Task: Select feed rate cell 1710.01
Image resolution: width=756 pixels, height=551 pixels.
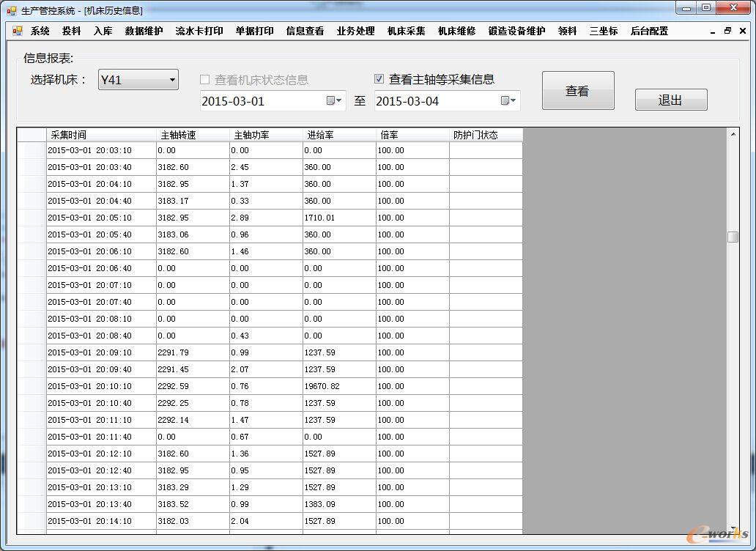Action: tap(339, 218)
